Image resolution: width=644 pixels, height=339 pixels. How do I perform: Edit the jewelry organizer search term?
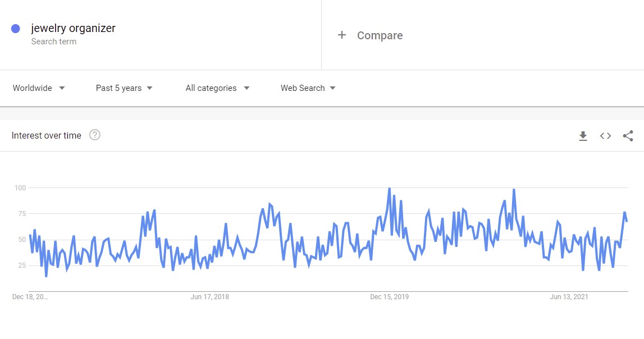73,28
